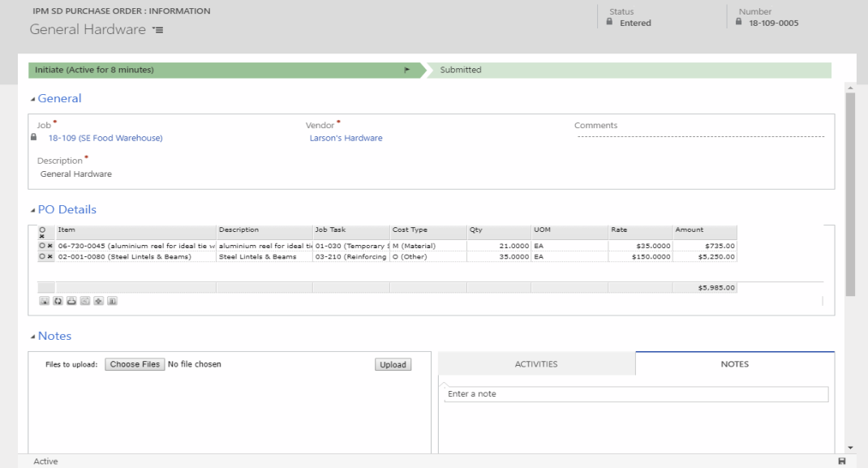
Task: Open the 18-109 (SE Food Warehouse) job link
Action: click(x=105, y=138)
